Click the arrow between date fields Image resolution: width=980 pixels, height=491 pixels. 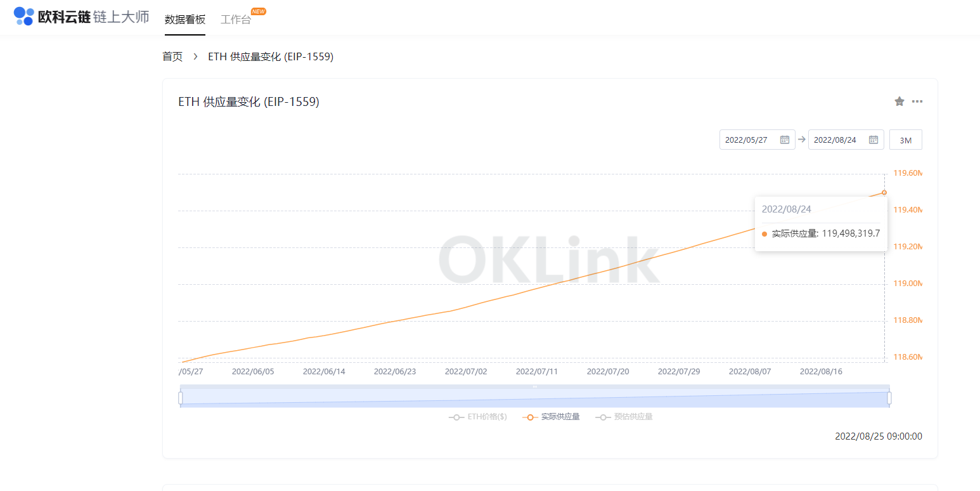point(802,140)
